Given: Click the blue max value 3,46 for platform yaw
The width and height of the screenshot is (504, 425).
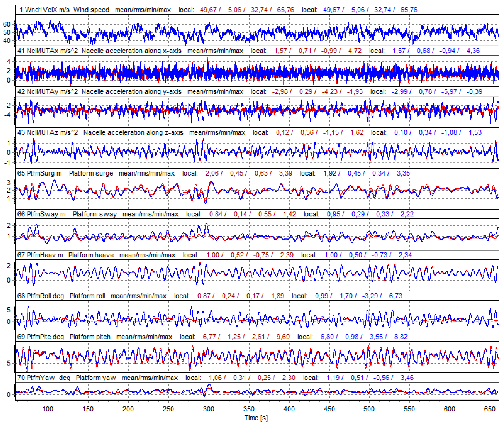Looking at the screenshot, I should [x=407, y=378].
